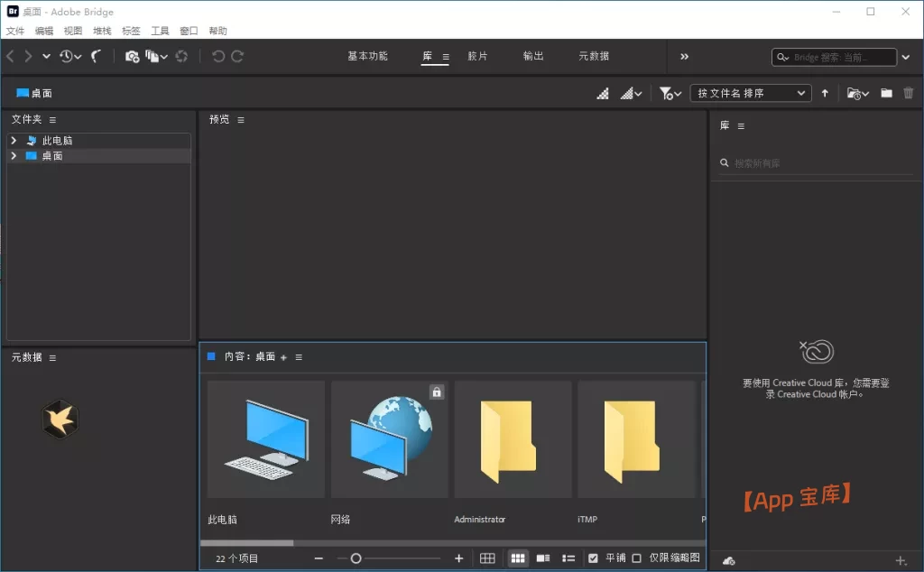Create a new folder using the folder icon
Screen dimensions: 924x572
[886, 93]
